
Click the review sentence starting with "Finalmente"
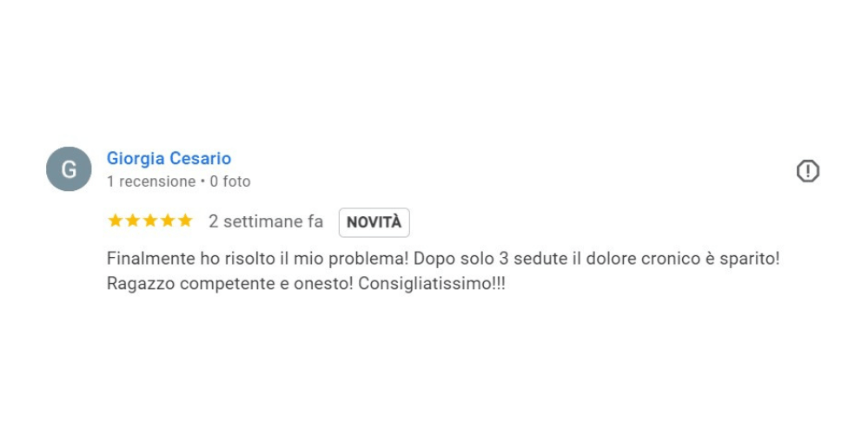257,259
